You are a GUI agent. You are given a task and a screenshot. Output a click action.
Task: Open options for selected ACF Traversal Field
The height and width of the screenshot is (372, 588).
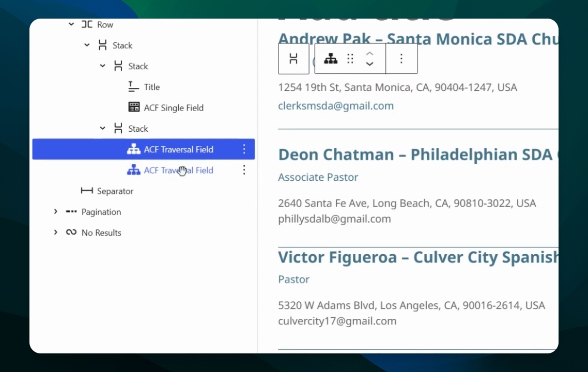[x=244, y=149]
